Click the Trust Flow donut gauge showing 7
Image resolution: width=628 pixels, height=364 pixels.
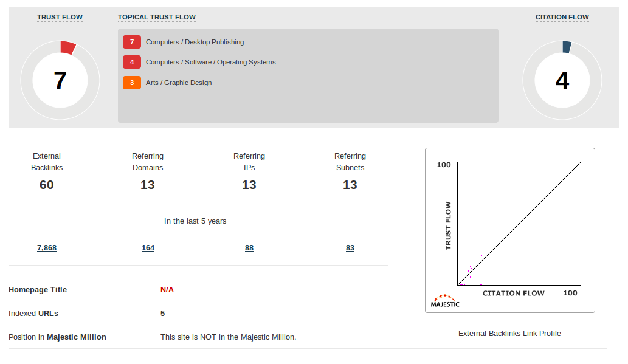[x=60, y=80]
